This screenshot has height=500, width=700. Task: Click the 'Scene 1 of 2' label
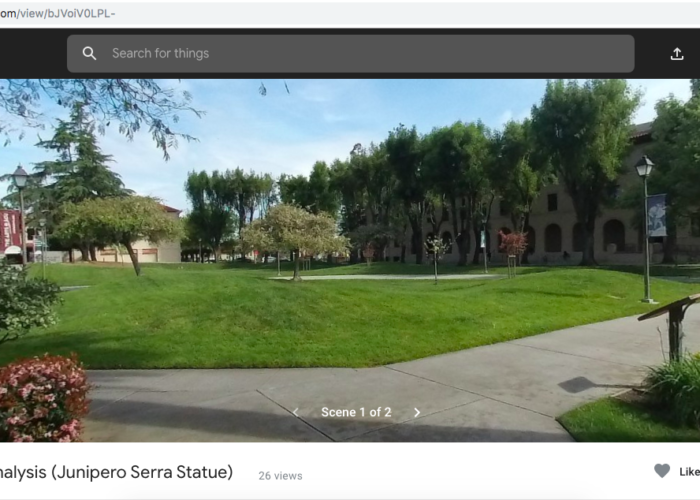point(356,412)
